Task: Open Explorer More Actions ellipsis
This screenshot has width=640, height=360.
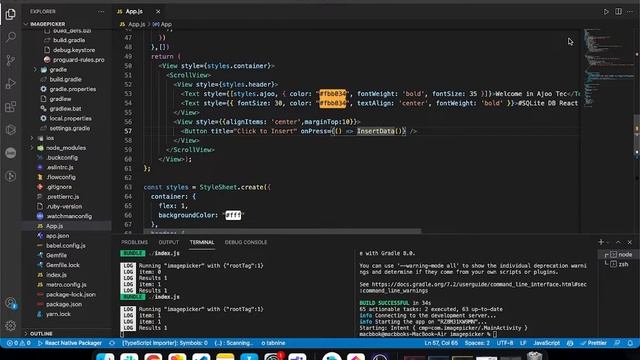Action: point(101,11)
